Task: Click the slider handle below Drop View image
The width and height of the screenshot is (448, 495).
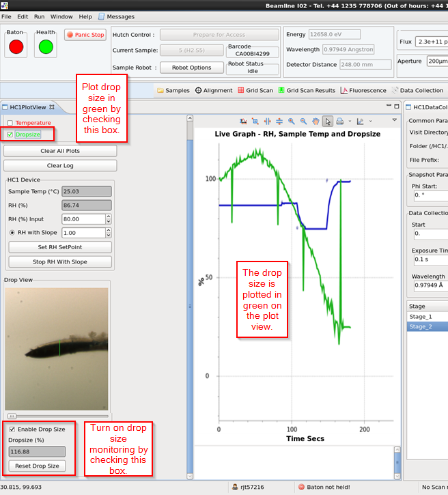Action: (12, 416)
